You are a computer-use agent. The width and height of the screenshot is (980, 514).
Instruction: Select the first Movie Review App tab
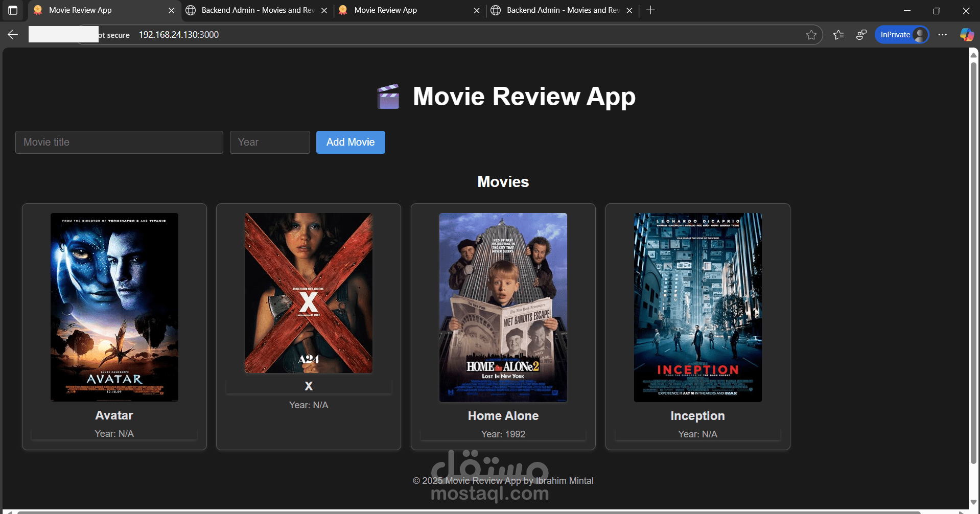pos(104,10)
